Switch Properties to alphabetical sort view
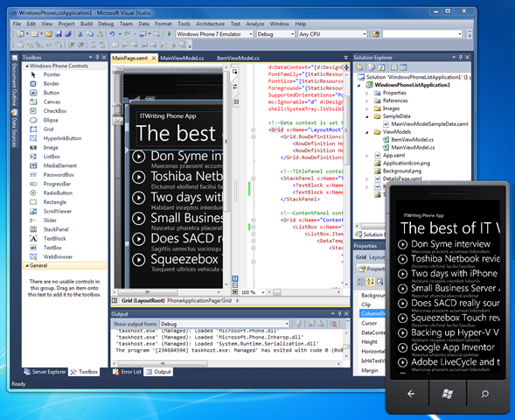 click(371, 282)
